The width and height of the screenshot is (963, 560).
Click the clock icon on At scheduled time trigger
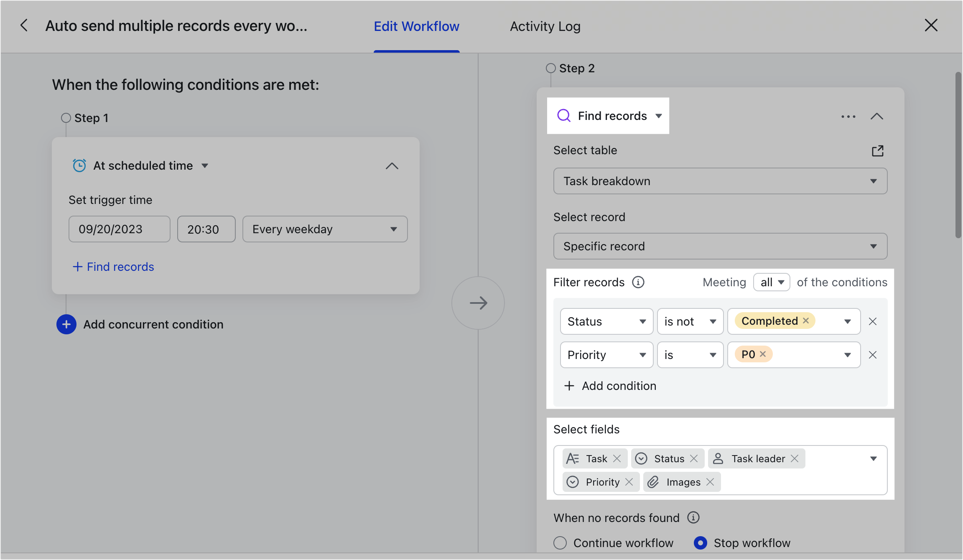pos(80,165)
